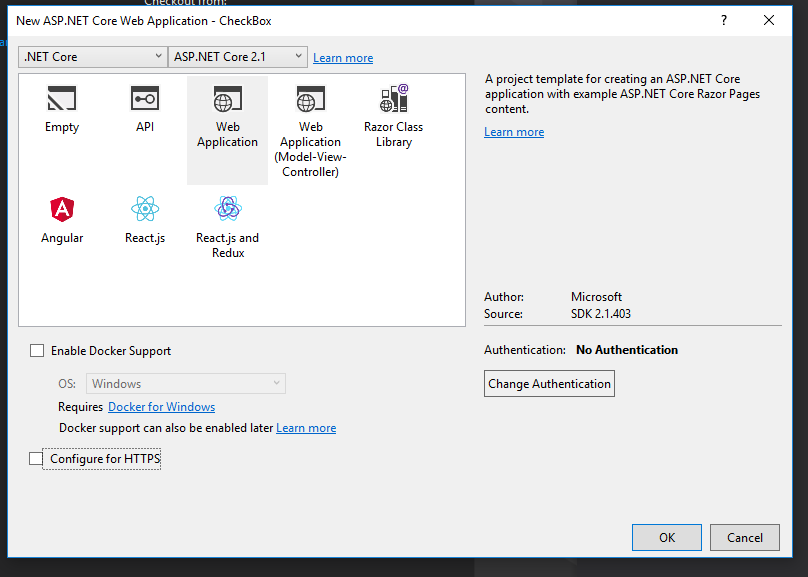Click the No Authentication text
This screenshot has width=808, height=577.
click(627, 350)
